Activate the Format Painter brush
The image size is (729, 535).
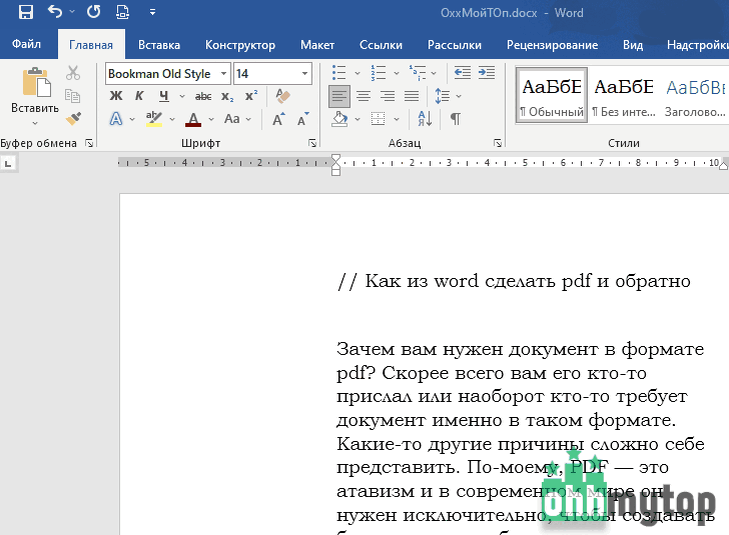pos(73,119)
